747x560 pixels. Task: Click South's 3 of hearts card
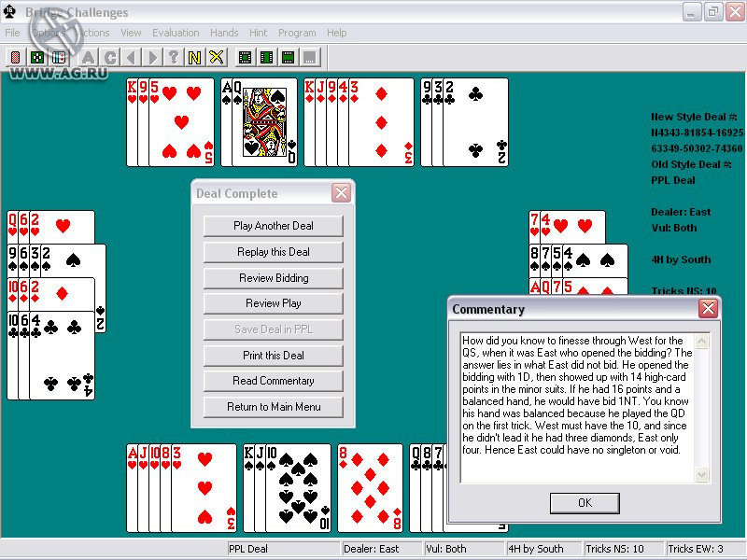pos(204,488)
